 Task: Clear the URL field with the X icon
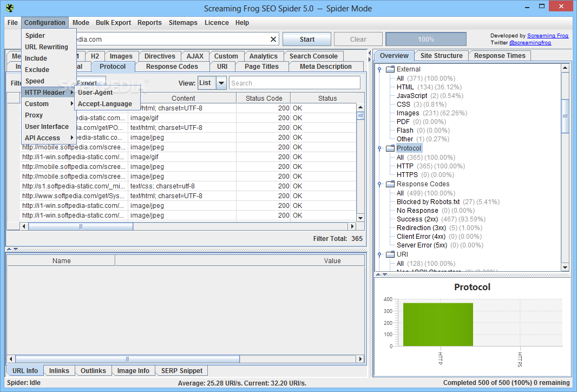(273, 40)
